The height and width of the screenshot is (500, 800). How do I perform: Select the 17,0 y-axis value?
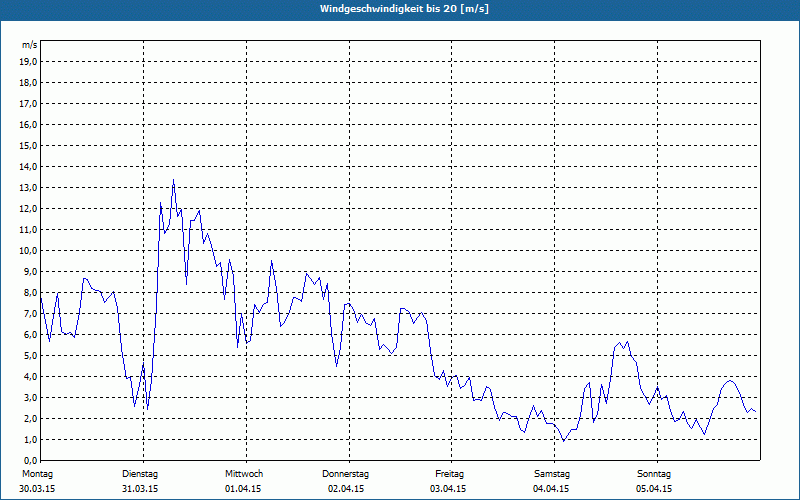coord(30,104)
